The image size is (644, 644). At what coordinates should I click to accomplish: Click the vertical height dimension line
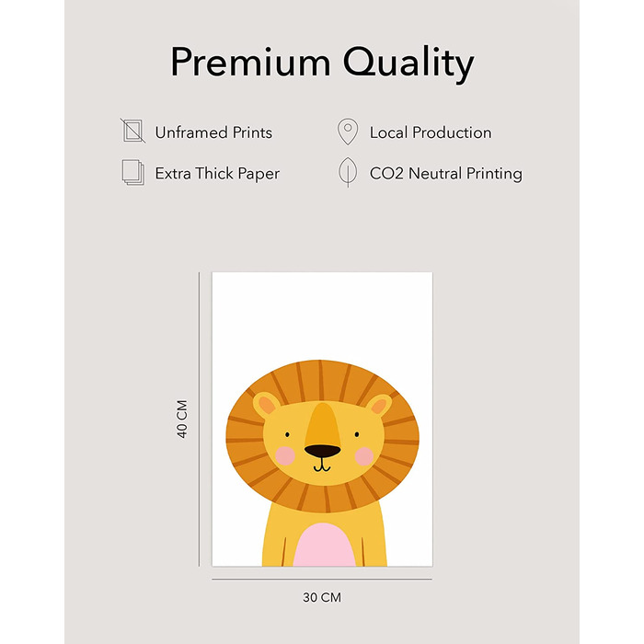200,419
